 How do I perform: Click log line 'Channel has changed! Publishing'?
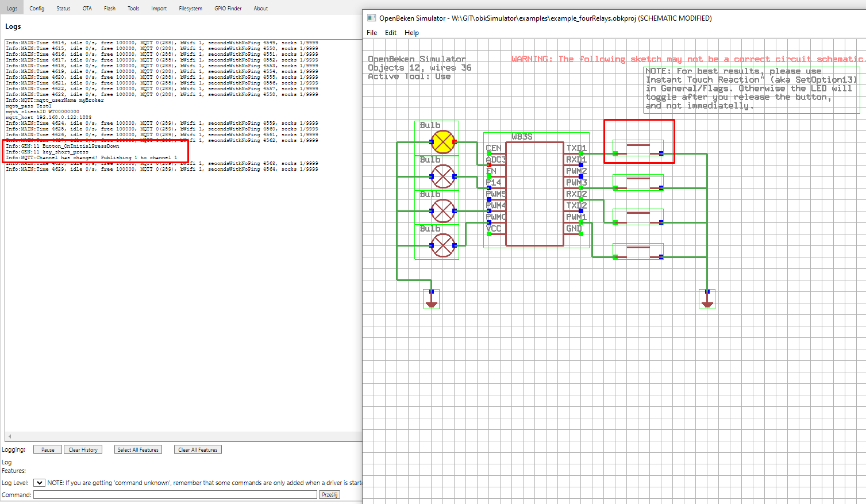click(x=91, y=157)
